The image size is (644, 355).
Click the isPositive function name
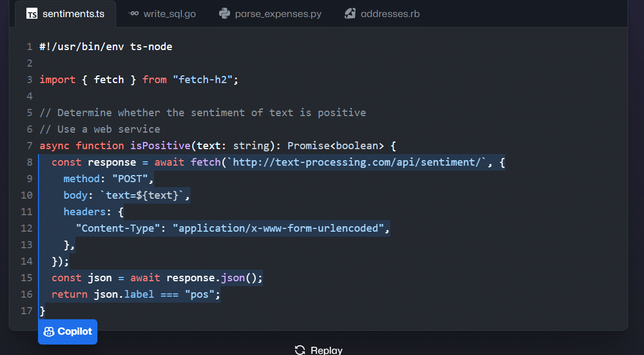pos(160,145)
